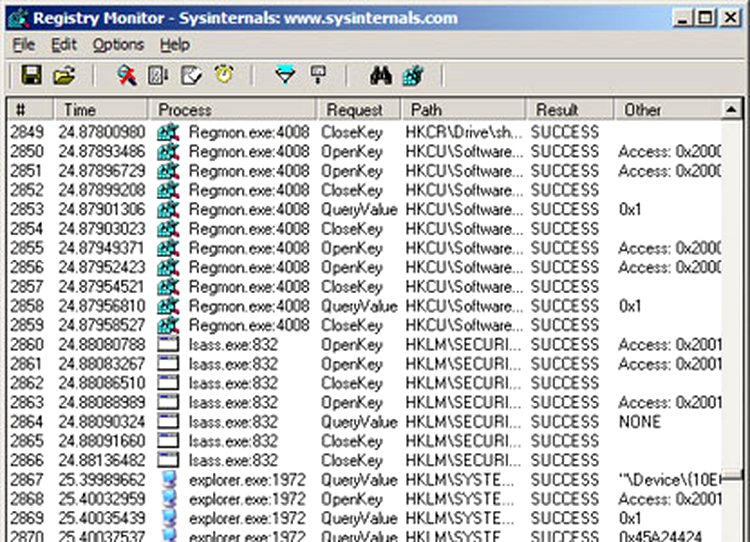
Task: Open the Help menu
Action: tap(174, 45)
